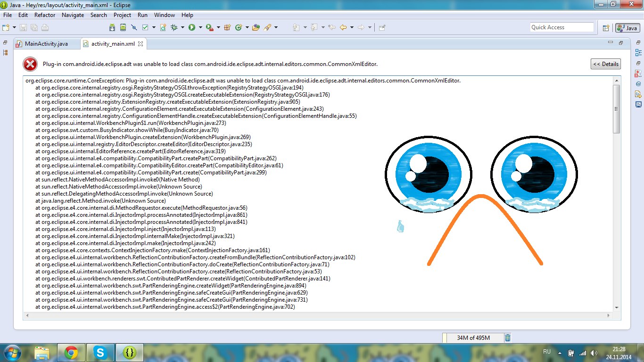Expand the New Java Class dropdown arrow
This screenshot has height=362, width=644.
coord(247,27)
